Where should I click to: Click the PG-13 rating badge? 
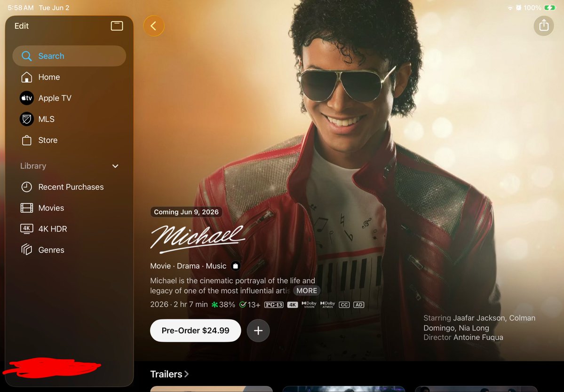[274, 305]
